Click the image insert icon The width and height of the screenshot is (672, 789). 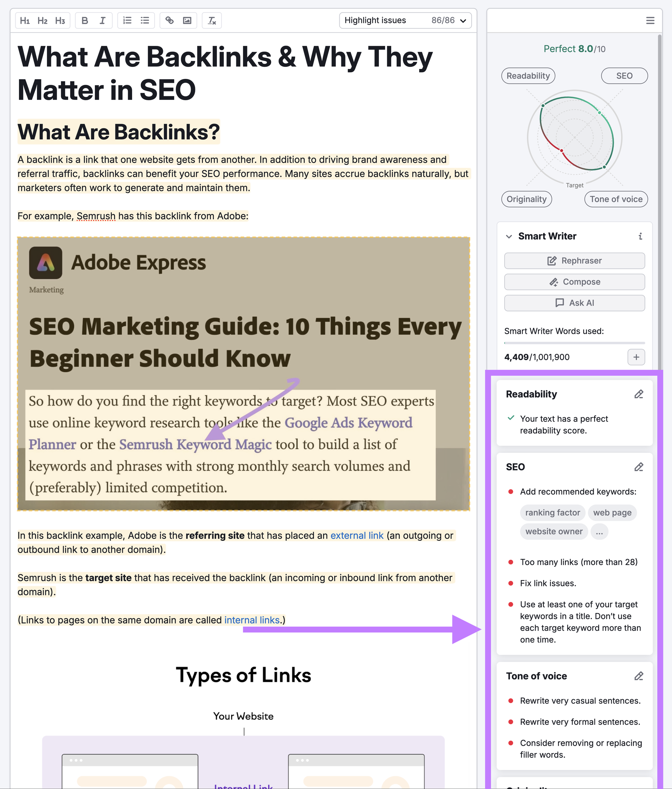click(187, 20)
